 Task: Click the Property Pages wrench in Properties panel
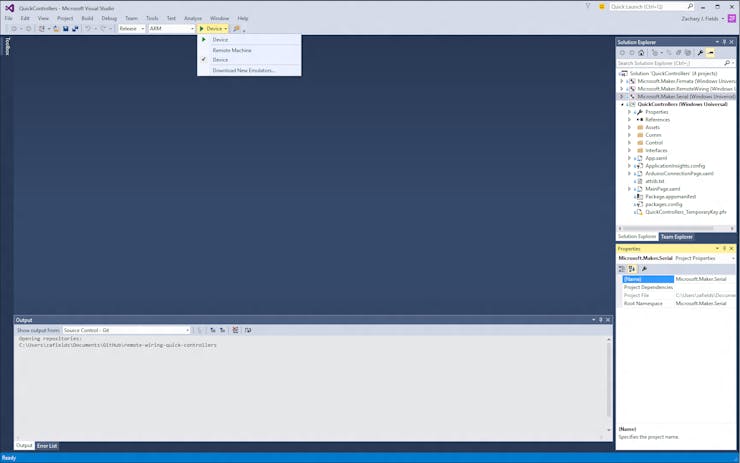pyautogui.click(x=644, y=269)
